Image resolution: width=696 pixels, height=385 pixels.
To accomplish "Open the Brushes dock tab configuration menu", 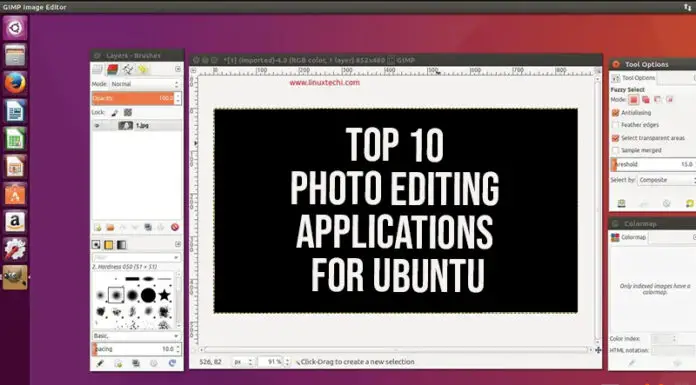I will pyautogui.click(x=178, y=244).
